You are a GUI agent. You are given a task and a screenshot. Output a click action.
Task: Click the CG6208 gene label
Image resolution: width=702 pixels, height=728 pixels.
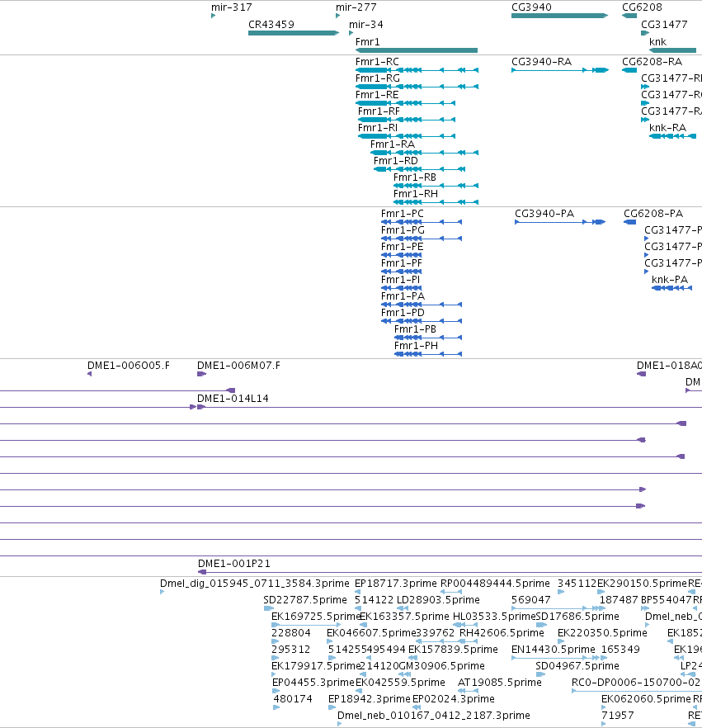[x=642, y=7]
